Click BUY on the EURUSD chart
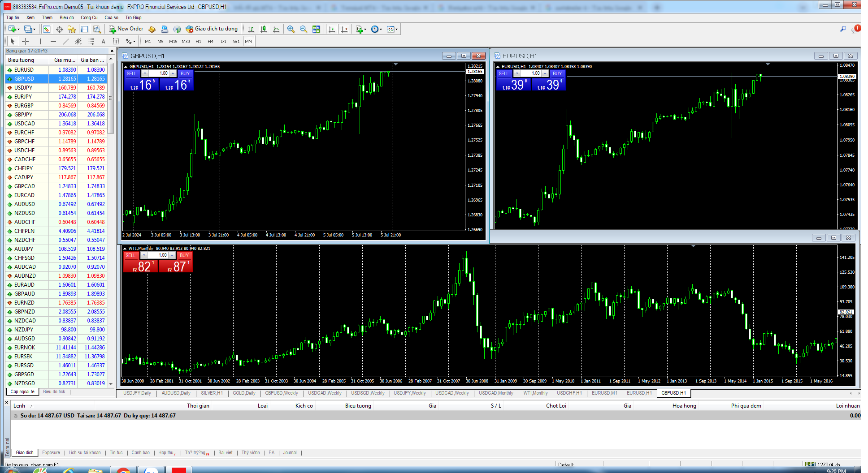Image resolution: width=868 pixels, height=473 pixels. click(x=557, y=73)
